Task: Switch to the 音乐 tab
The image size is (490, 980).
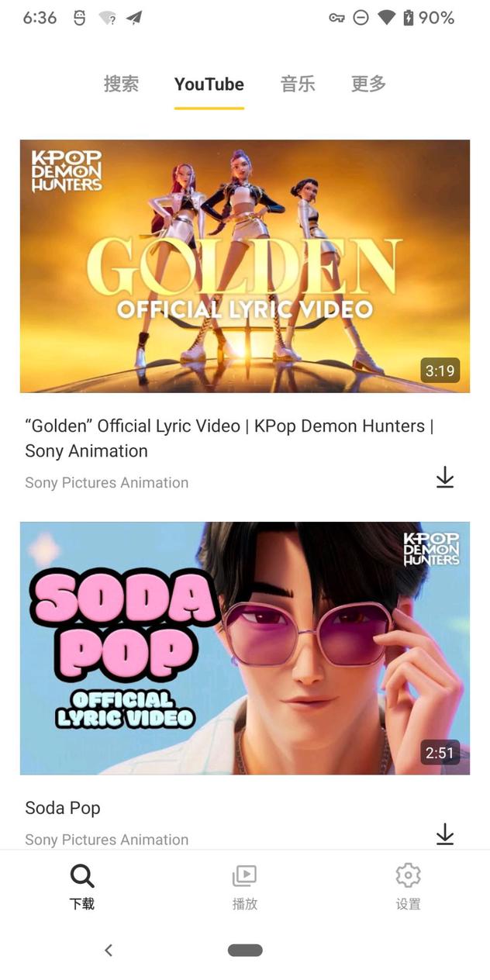Action: (x=298, y=84)
